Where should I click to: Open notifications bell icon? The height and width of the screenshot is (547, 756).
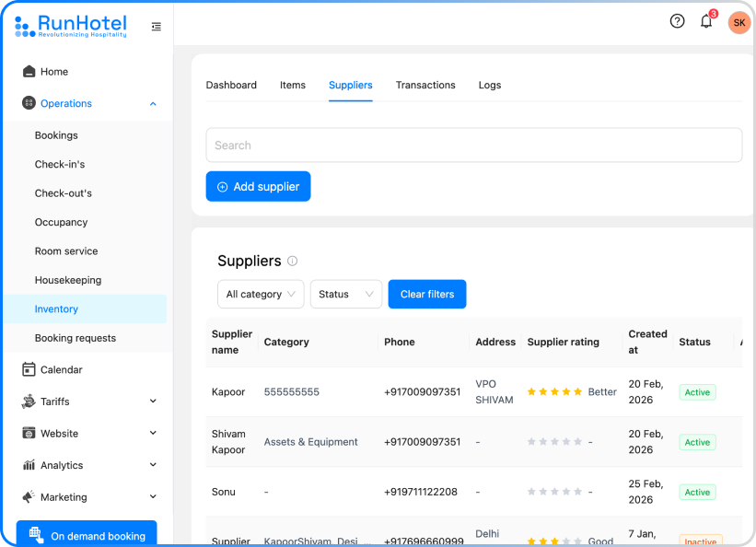[706, 21]
